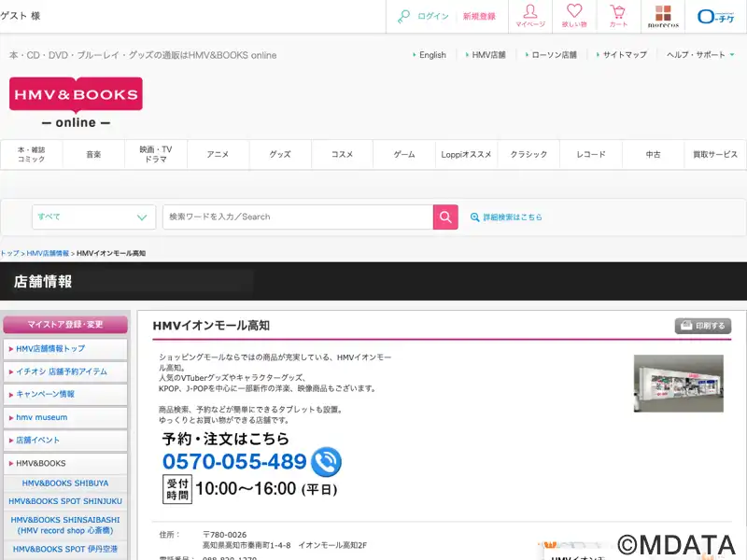The image size is (747, 560).
Task: Click the ログイン link
Action: pos(433,16)
